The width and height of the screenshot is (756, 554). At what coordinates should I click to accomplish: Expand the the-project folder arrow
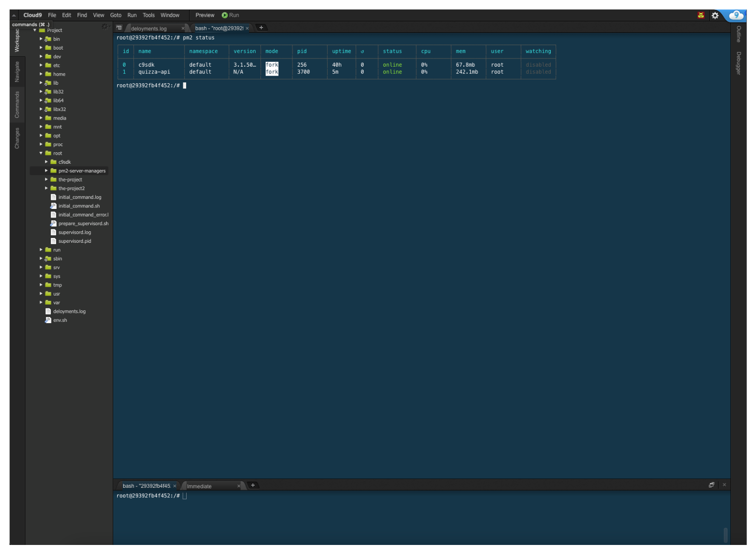[46, 179]
